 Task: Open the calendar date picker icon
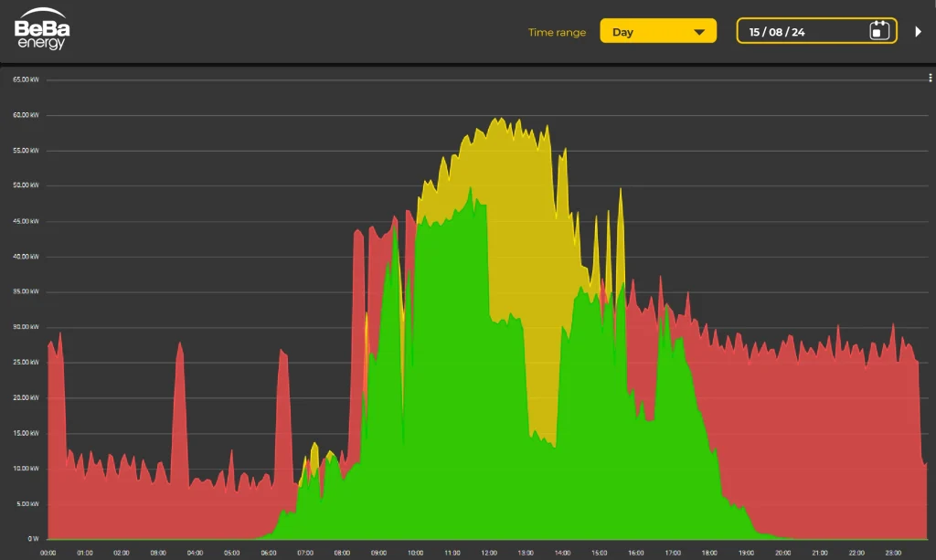pos(878,31)
